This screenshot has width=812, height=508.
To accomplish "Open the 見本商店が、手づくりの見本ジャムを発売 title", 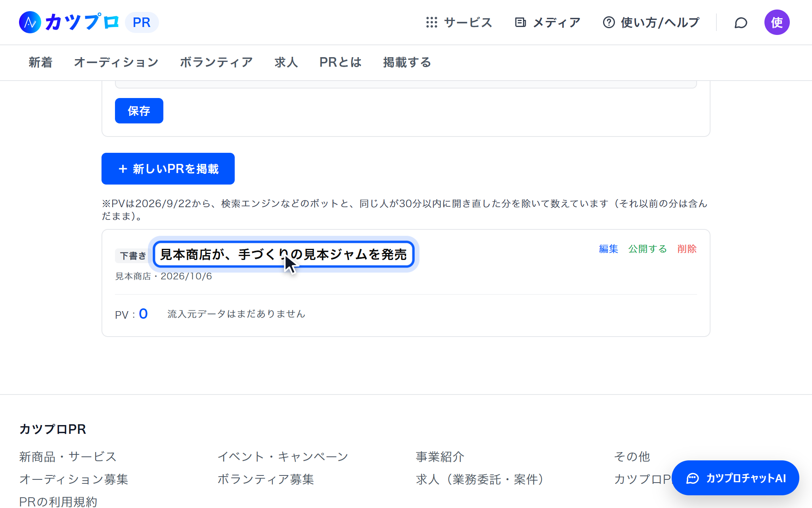I will pyautogui.click(x=283, y=254).
